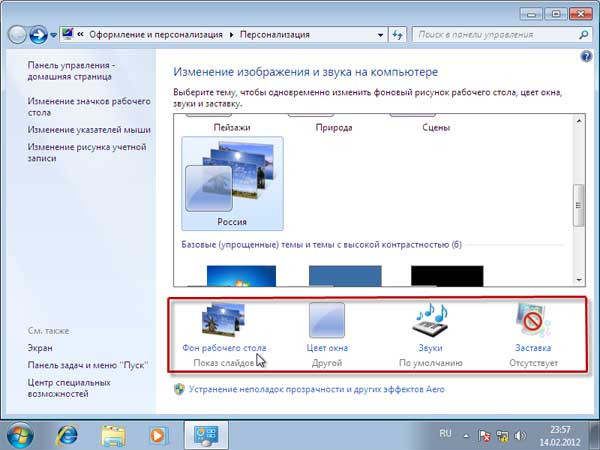The height and width of the screenshot is (450, 600).
Task: Click the Action Center flag tray icon
Action: (x=484, y=435)
